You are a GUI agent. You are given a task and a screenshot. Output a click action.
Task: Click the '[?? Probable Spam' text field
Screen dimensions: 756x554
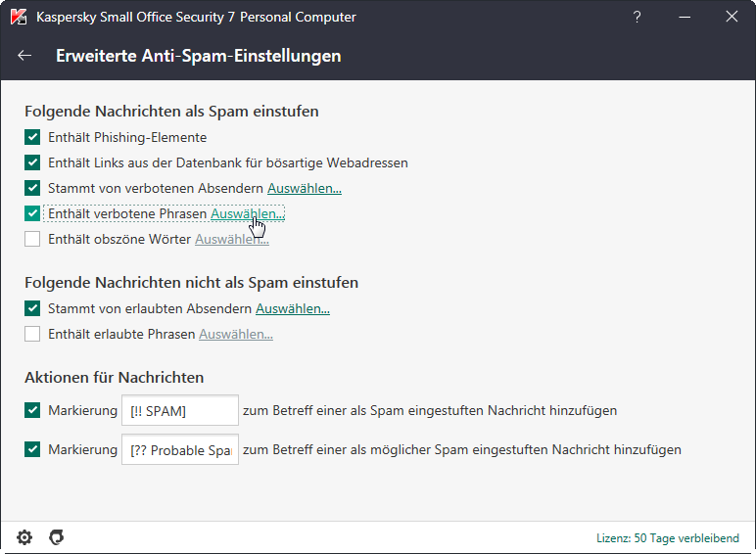(180, 450)
